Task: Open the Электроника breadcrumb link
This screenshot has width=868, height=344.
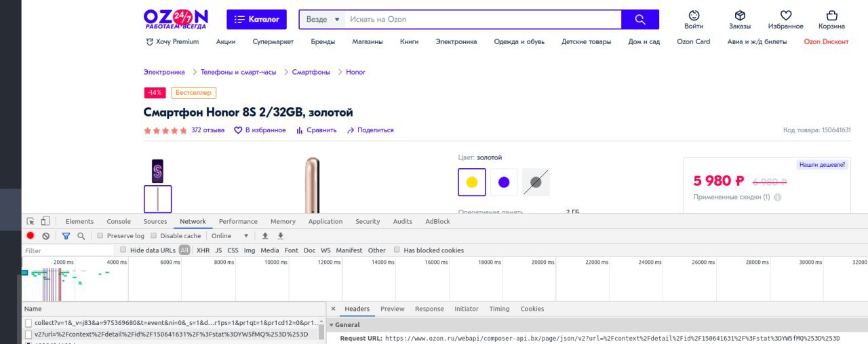Action: pos(164,72)
